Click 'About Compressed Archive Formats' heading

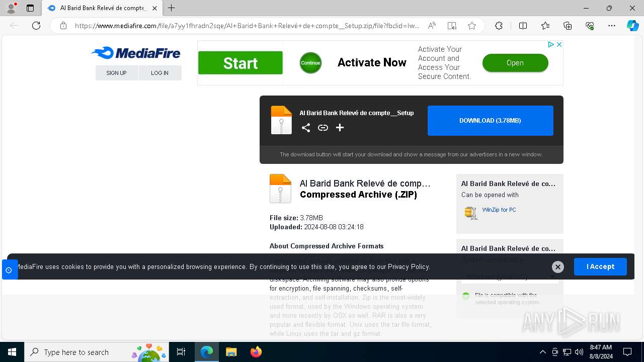327,246
